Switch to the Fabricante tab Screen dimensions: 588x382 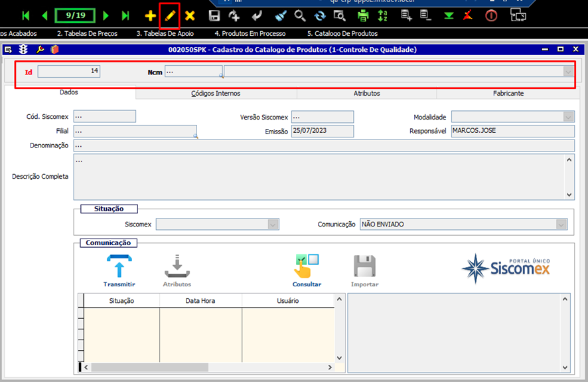pos(508,94)
